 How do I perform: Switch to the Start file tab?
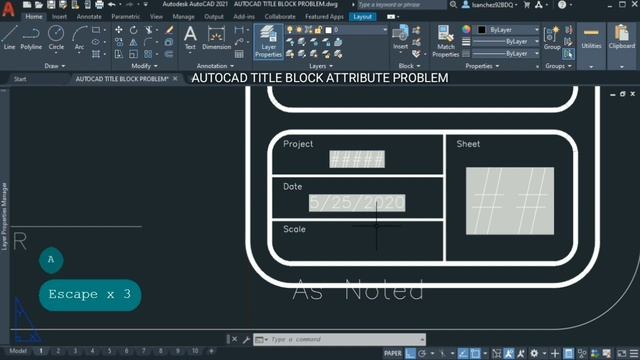point(20,79)
